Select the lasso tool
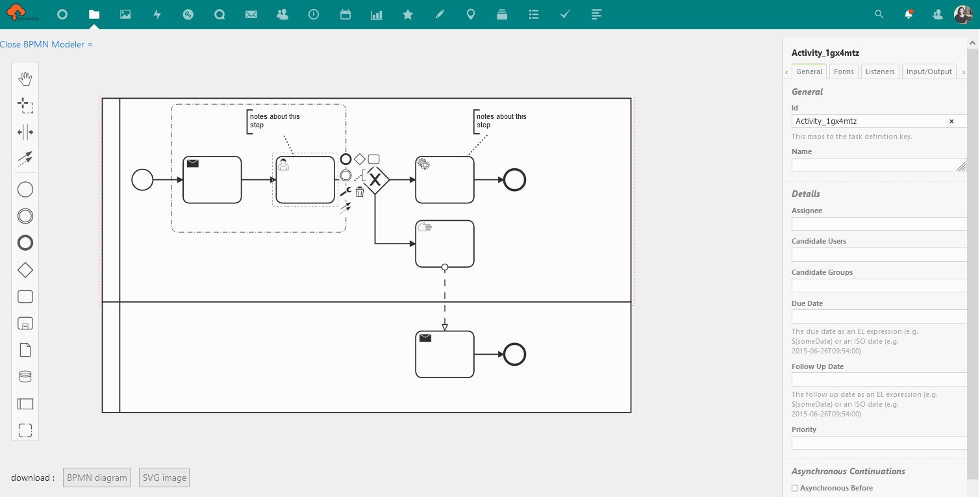The width and height of the screenshot is (980, 497). point(25,105)
